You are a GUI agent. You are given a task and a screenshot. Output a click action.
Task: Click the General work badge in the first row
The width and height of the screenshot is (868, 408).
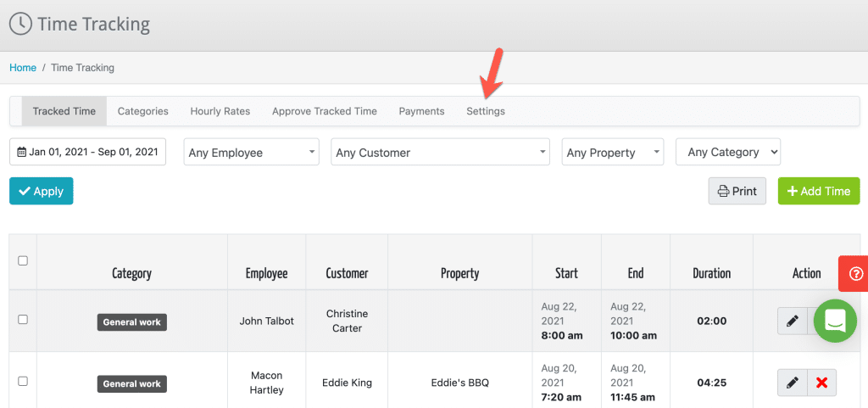[x=131, y=322]
